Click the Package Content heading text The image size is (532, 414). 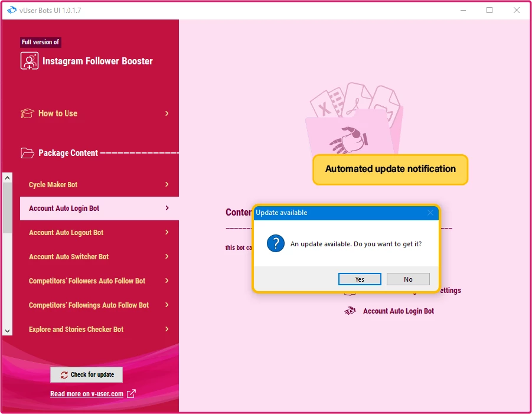(x=68, y=153)
